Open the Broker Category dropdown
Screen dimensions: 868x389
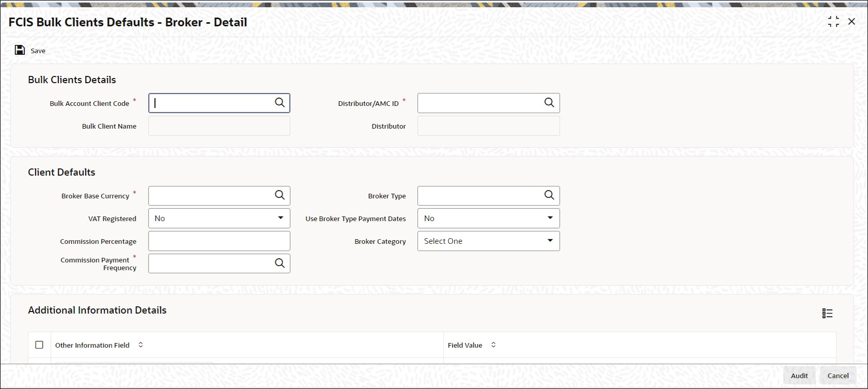[550, 241]
